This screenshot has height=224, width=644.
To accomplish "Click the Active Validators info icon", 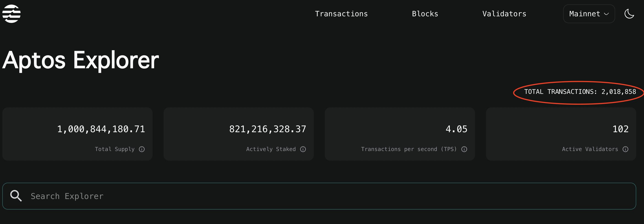I will [625, 149].
